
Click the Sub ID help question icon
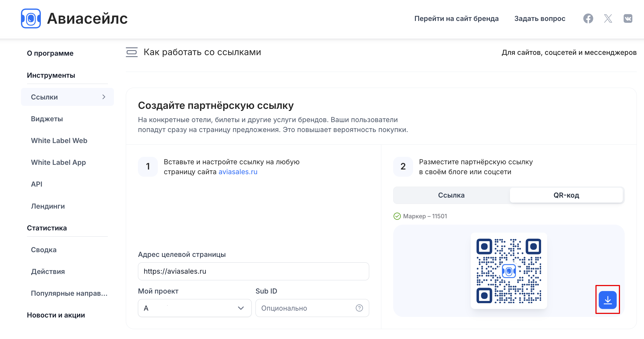coord(359,308)
